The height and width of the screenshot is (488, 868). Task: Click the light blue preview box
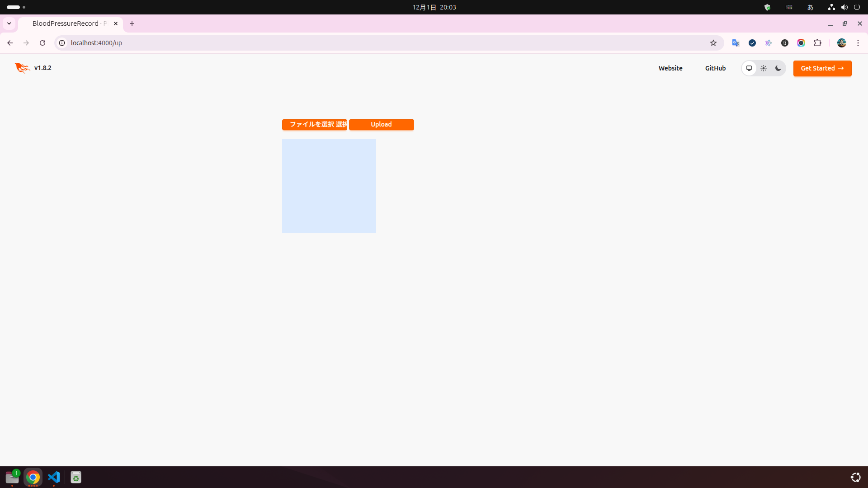pos(329,186)
